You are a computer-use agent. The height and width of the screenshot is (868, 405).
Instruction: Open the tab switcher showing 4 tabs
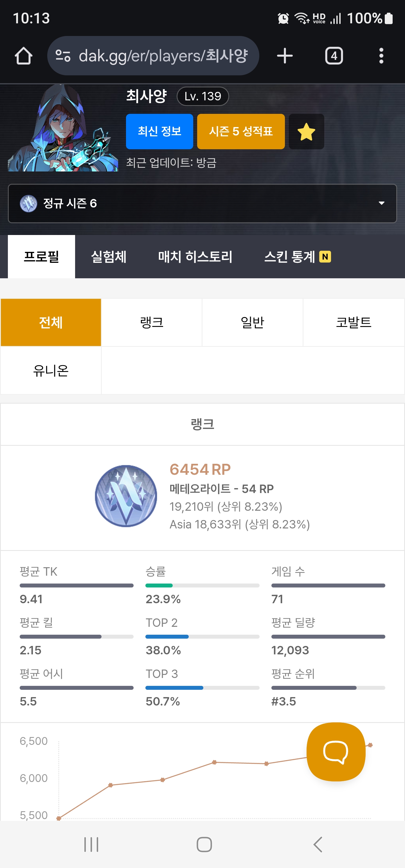(x=334, y=56)
